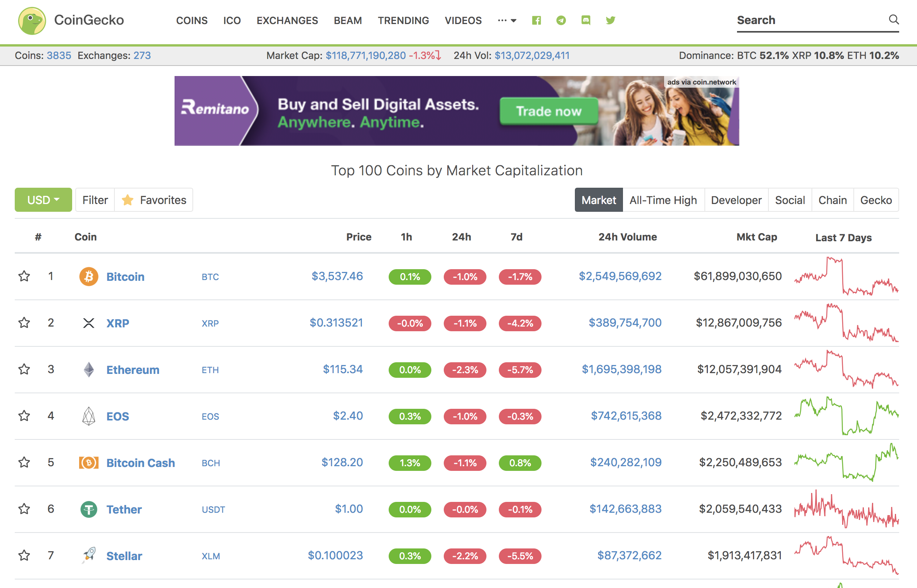Image resolution: width=917 pixels, height=588 pixels.
Task: Open the COINS nav menu
Action: [192, 20]
